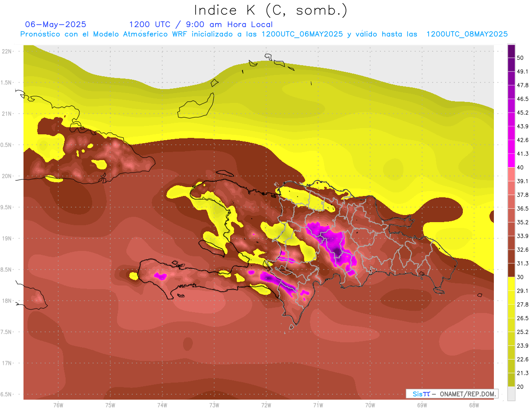Click the '72W' longitude label
This screenshot has width=532, height=411.
tap(266, 405)
